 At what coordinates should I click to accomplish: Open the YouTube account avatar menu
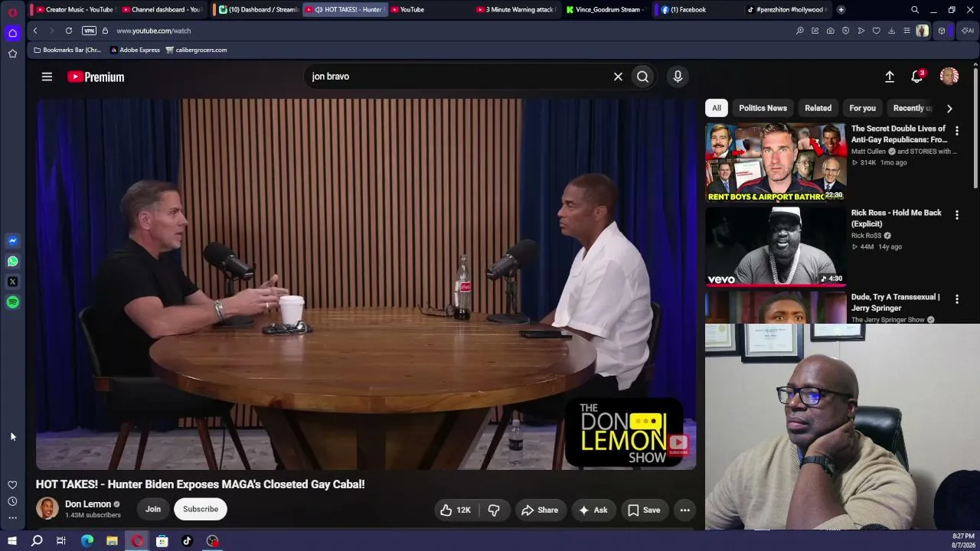point(949,77)
